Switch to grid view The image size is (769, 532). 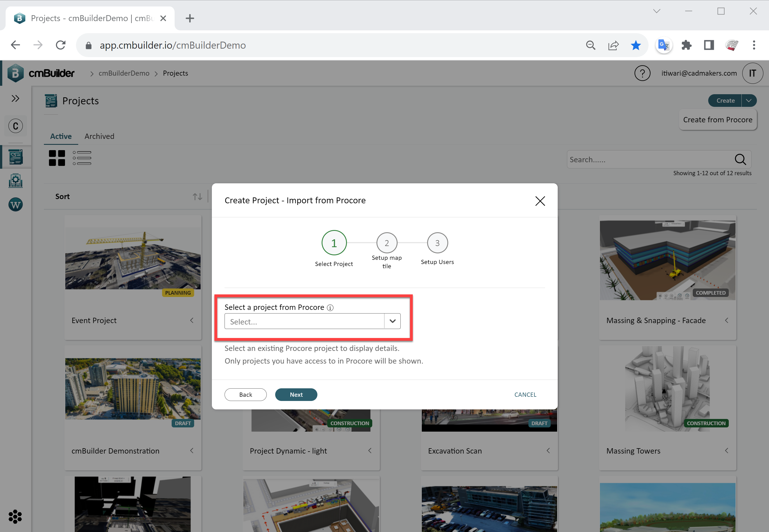point(57,158)
